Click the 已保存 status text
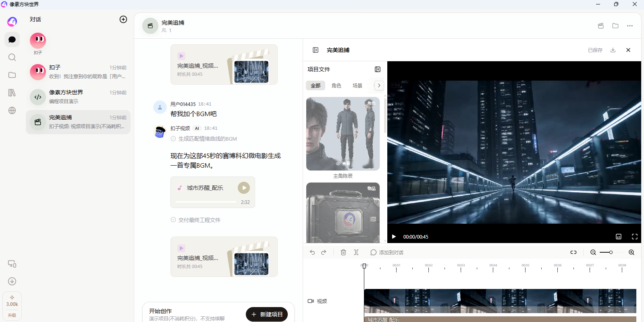644x322 pixels. [x=595, y=50]
